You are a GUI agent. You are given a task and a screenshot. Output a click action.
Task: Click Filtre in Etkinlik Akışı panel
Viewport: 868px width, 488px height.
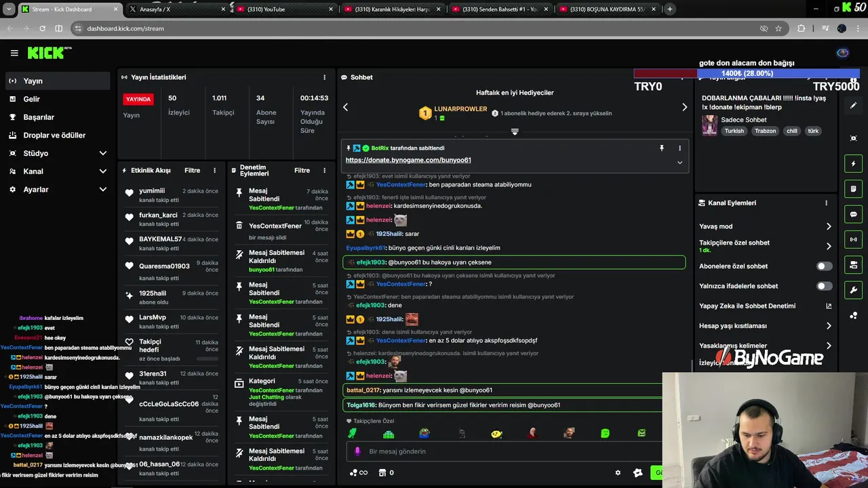193,170
